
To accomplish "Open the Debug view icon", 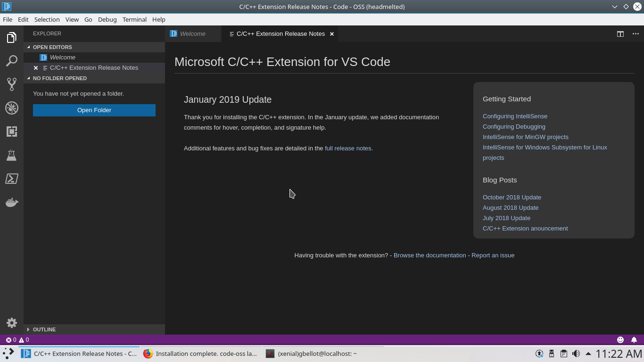I will click(12, 108).
